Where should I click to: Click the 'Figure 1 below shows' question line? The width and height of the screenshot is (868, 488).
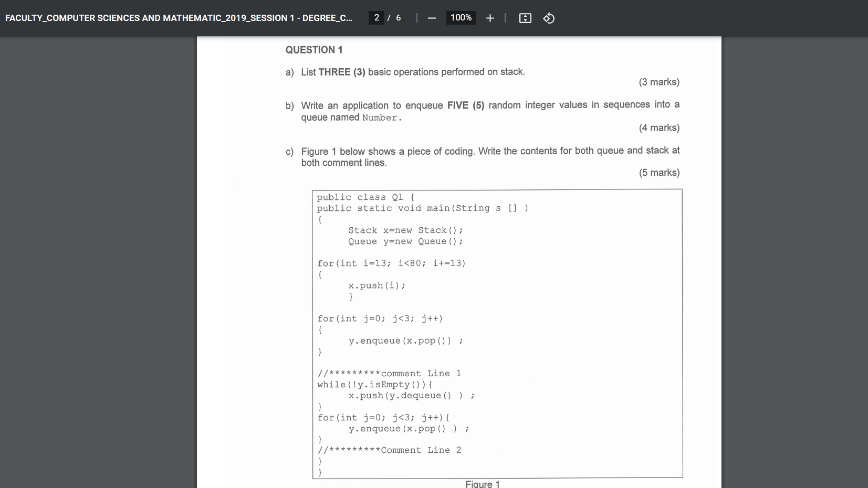(490, 151)
